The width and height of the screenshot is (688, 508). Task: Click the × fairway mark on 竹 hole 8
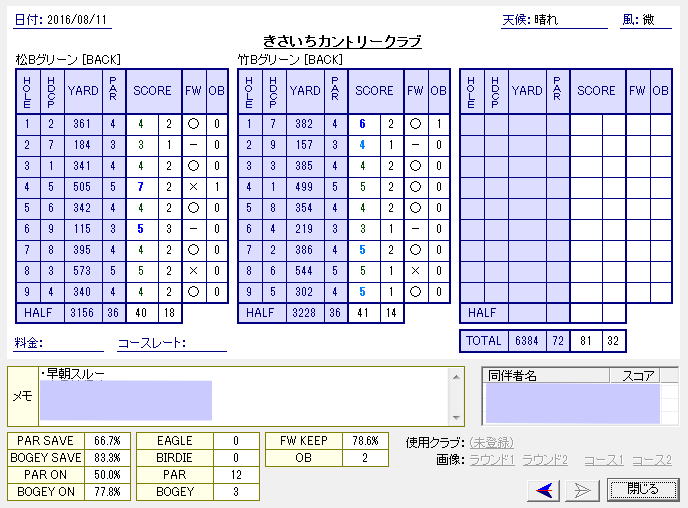(x=415, y=271)
